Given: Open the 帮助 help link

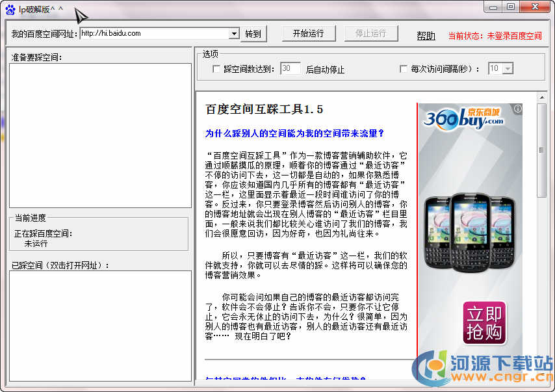Looking at the screenshot, I should [426, 36].
